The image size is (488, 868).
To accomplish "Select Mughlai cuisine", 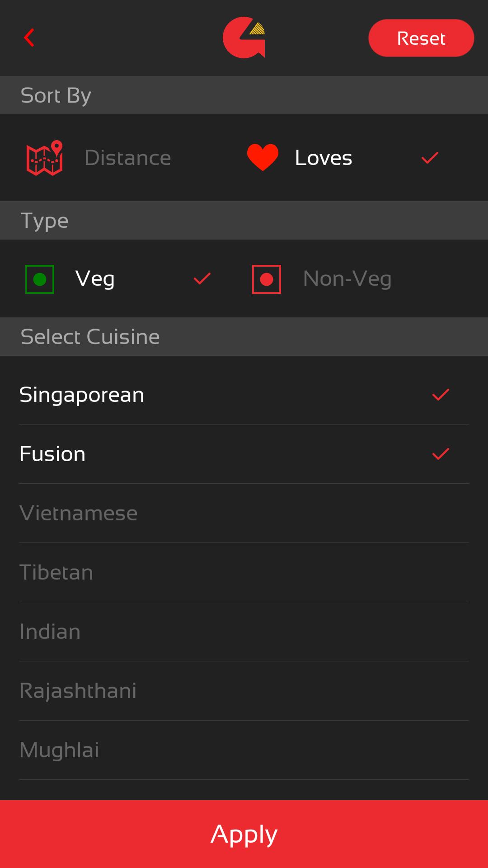I will click(60, 750).
